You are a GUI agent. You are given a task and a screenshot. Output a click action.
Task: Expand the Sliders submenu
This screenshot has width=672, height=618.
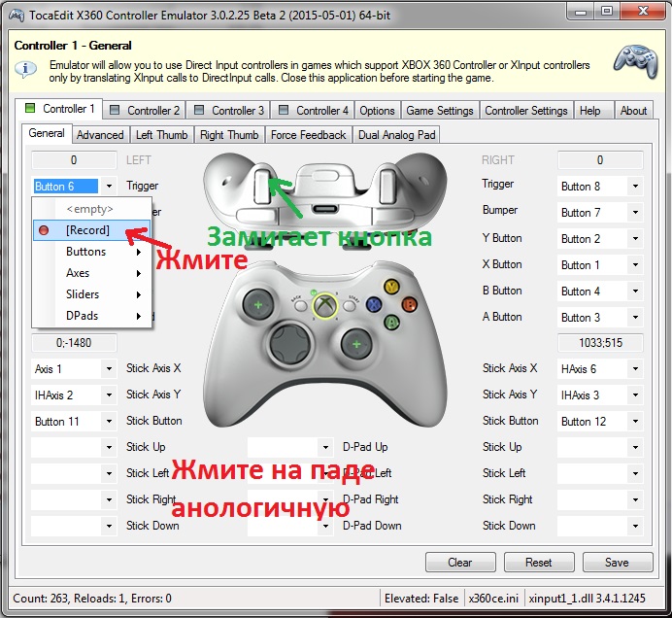pyautogui.click(x=91, y=294)
